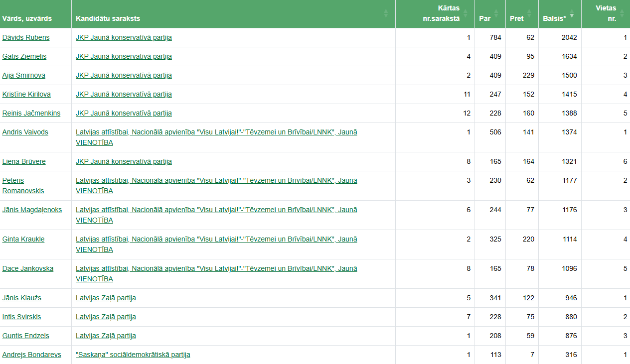Open Latvijas Zaļā partija link in Guntis Endzels row
Viewport: 630px width, 364px height.
coord(106,336)
